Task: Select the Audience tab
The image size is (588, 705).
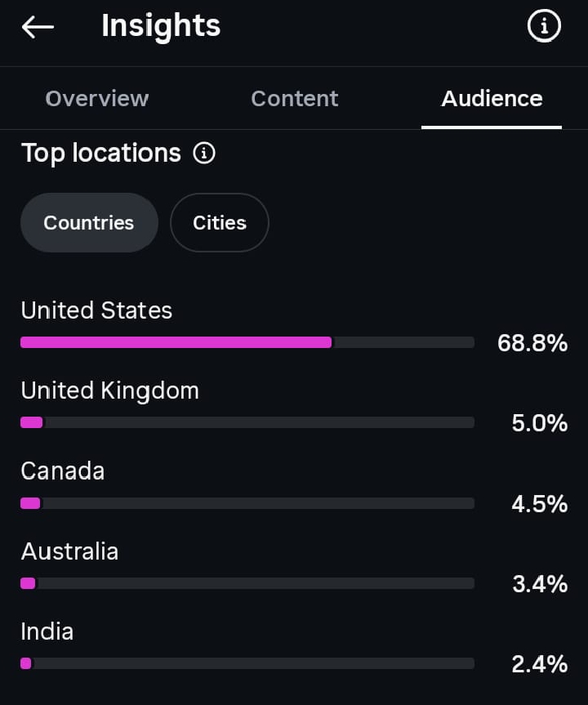Action: coord(492,99)
